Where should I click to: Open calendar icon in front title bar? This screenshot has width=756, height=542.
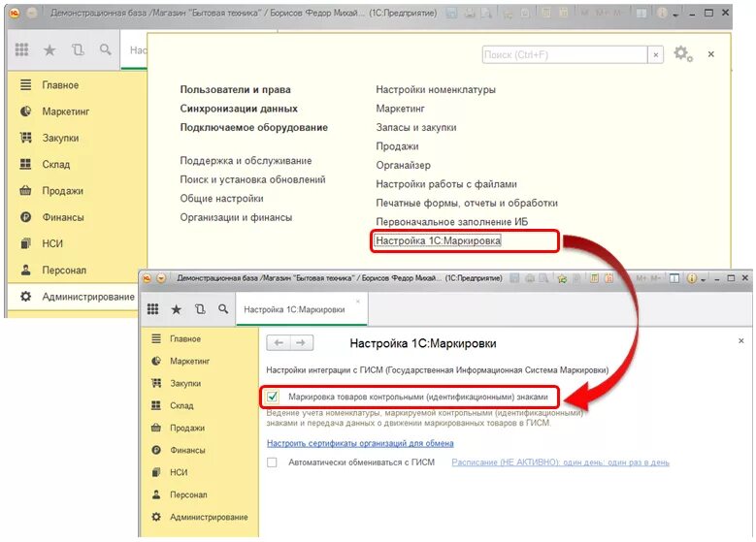coord(608,278)
